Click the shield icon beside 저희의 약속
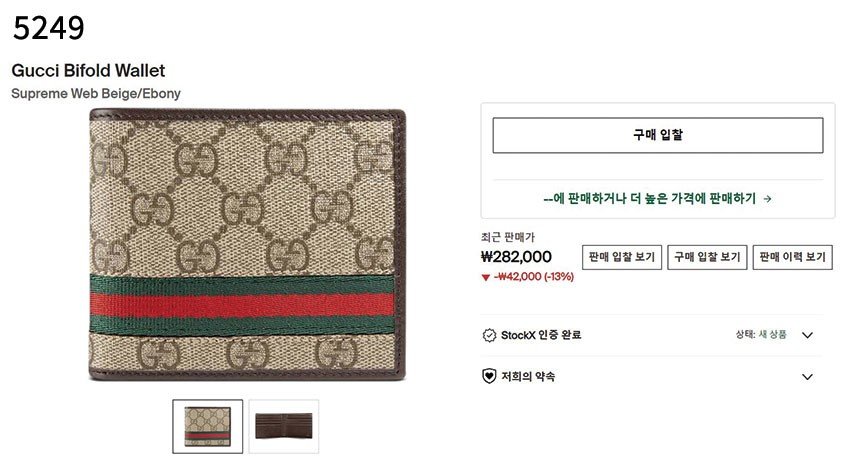 click(x=489, y=377)
